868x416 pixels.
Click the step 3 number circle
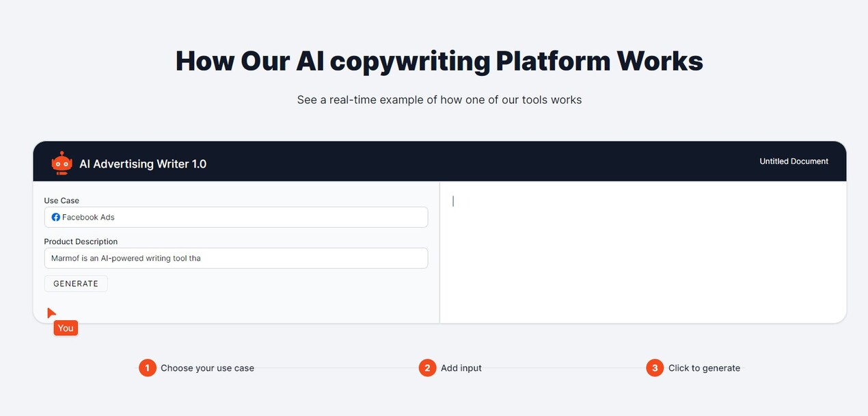tap(655, 368)
